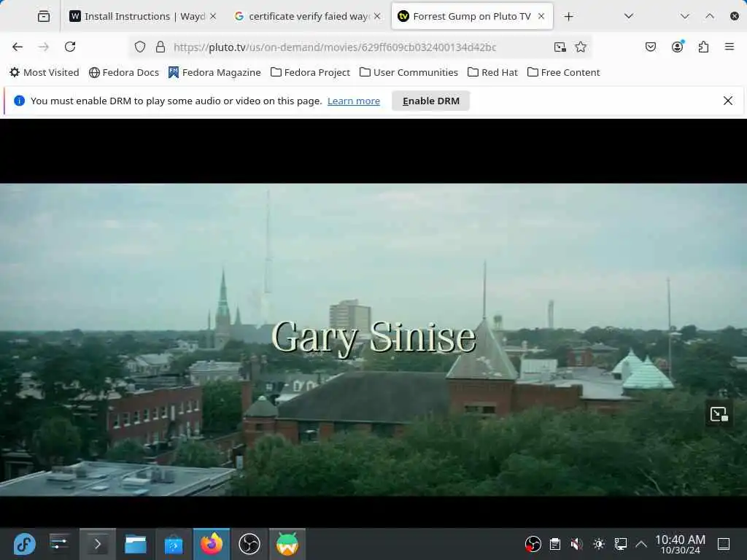Open tracking protection shield icon
The width and height of the screenshot is (747, 560).
139,47
